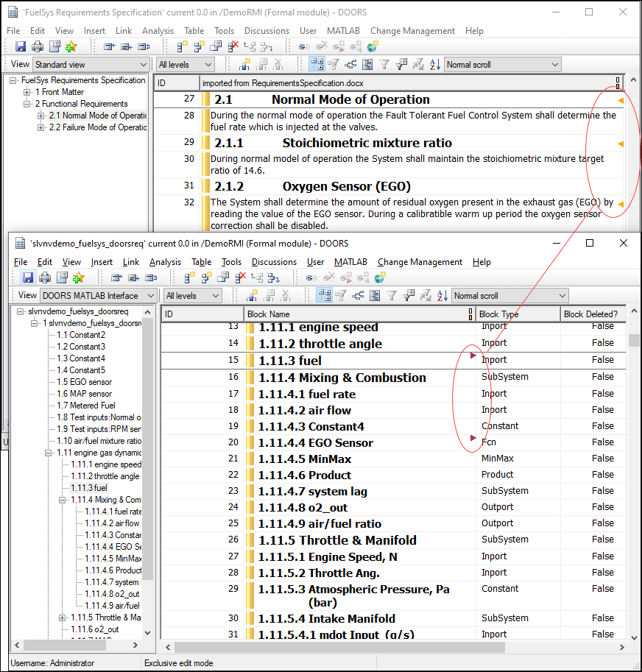Click insert column icon in FuelSys window toolbar
The image size is (642, 672).
coord(244,64)
